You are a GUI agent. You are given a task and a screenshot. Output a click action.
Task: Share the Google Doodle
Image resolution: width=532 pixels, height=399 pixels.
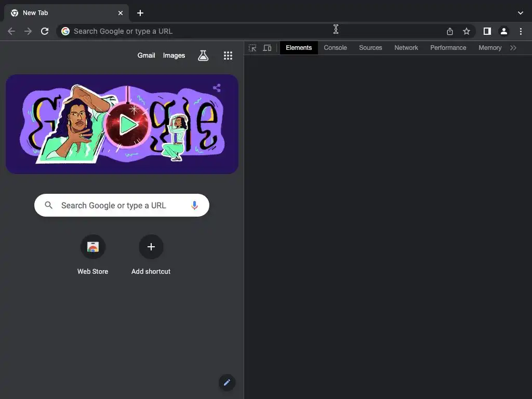tap(217, 88)
